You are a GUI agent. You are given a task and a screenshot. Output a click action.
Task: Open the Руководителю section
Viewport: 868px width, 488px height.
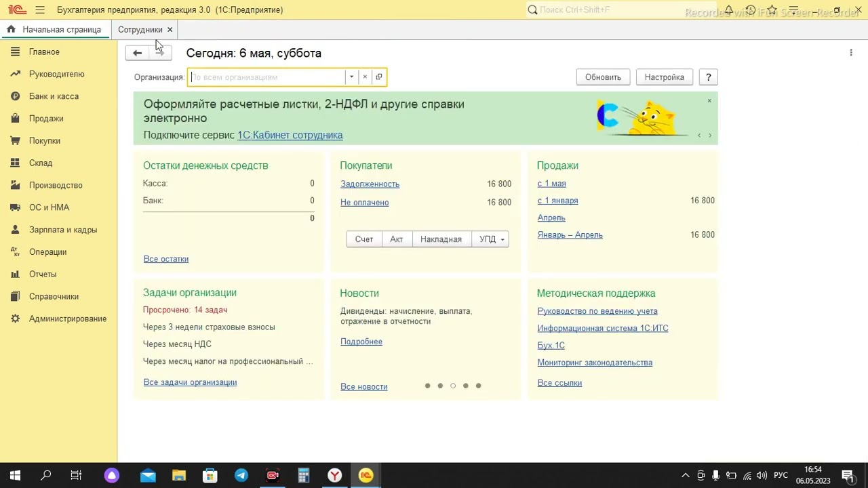[56, 74]
